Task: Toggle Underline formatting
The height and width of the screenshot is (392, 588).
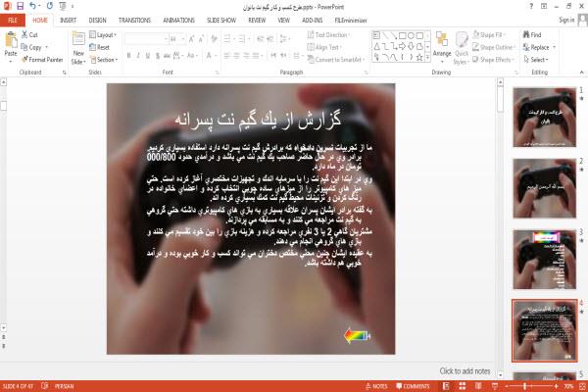Action: click(148, 56)
